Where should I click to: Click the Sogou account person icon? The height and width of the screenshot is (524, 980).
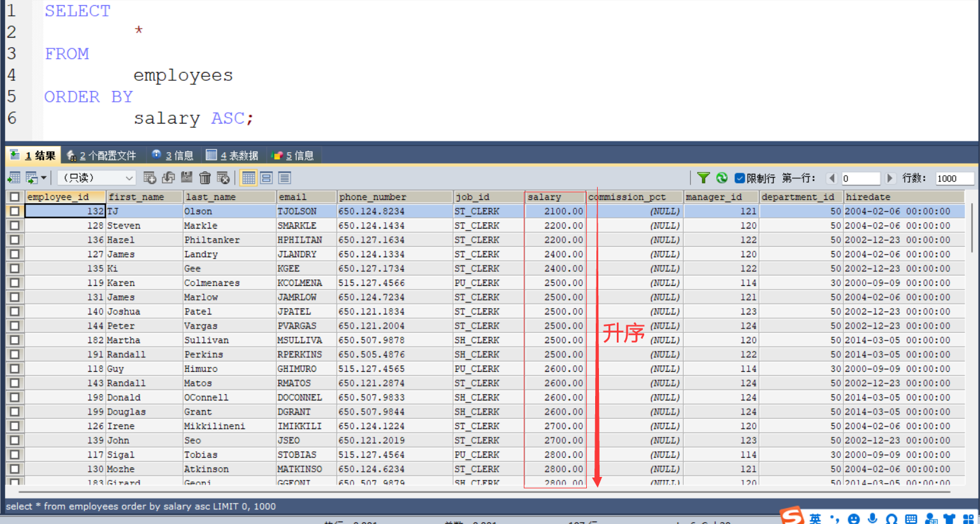point(931,519)
